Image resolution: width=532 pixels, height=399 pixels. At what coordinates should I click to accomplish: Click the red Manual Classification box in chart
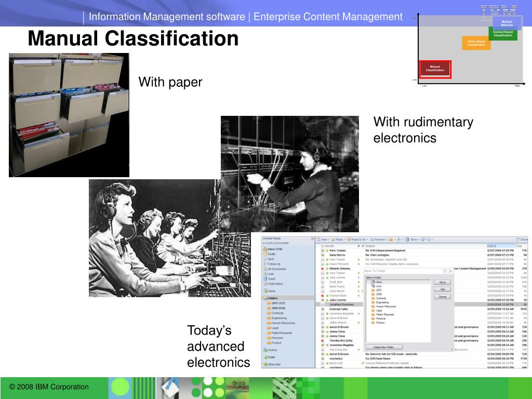[435, 69]
